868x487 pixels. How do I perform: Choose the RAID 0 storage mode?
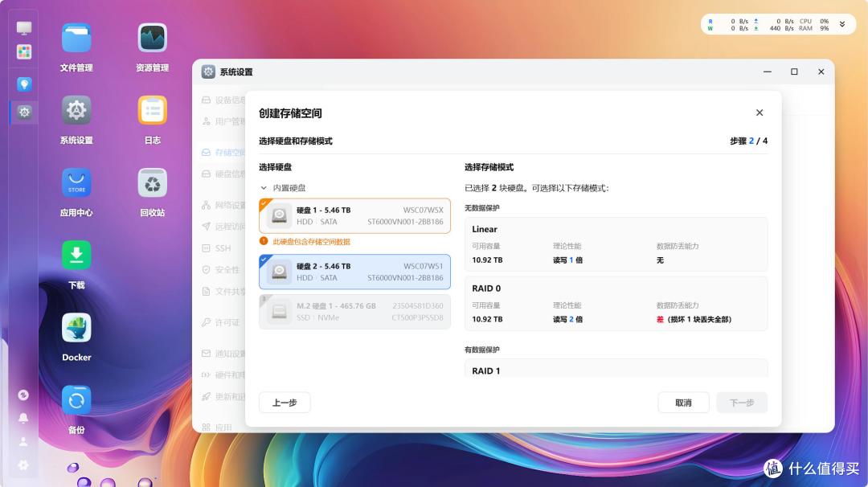pos(616,303)
